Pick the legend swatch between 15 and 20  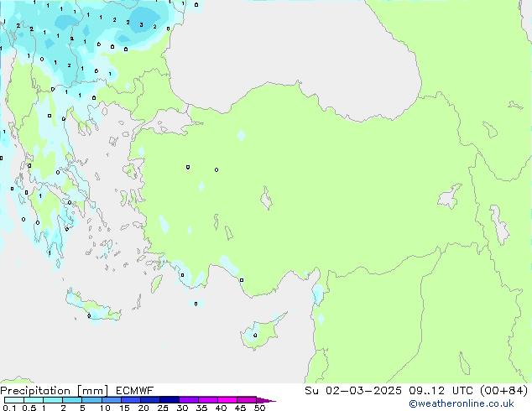pos(131,400)
